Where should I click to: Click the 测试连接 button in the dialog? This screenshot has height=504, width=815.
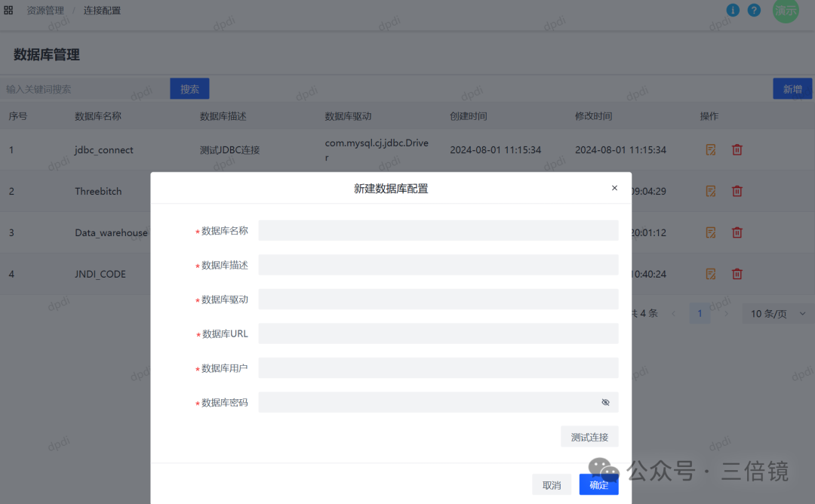click(x=589, y=436)
